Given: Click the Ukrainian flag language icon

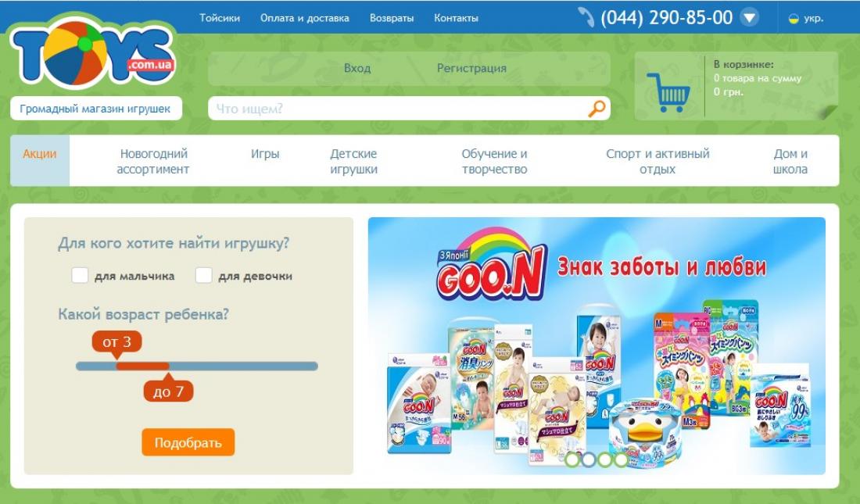Looking at the screenshot, I should pyautogui.click(x=793, y=19).
